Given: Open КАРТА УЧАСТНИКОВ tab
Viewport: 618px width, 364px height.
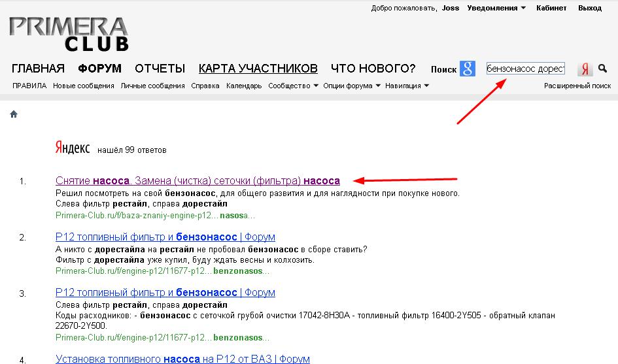Looking at the screenshot, I should pyautogui.click(x=258, y=69).
